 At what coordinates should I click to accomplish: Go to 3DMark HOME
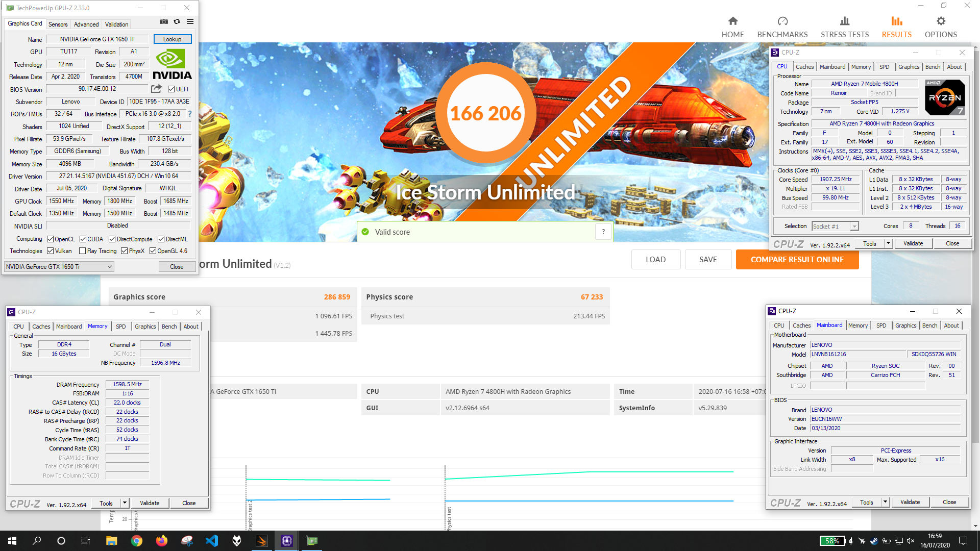point(732,27)
